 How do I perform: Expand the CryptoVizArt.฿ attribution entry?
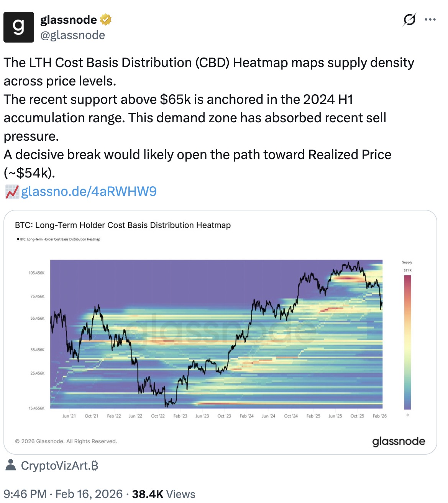(59, 466)
